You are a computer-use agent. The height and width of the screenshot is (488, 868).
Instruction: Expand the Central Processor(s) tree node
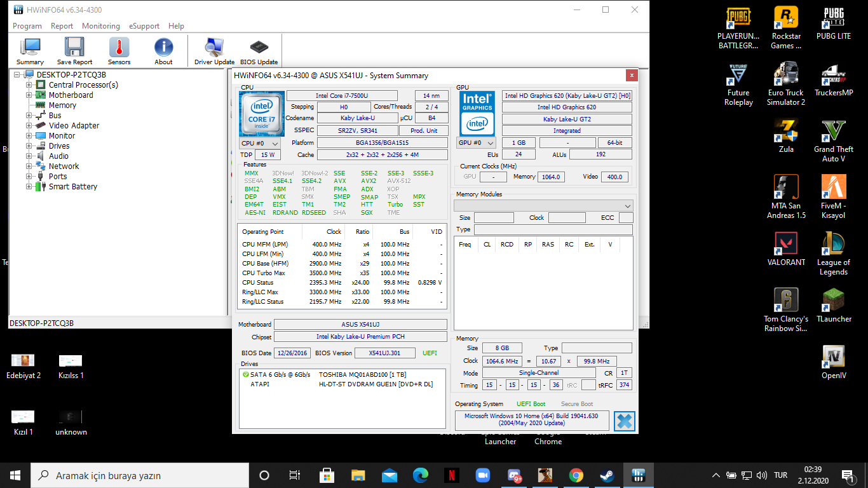tap(29, 85)
